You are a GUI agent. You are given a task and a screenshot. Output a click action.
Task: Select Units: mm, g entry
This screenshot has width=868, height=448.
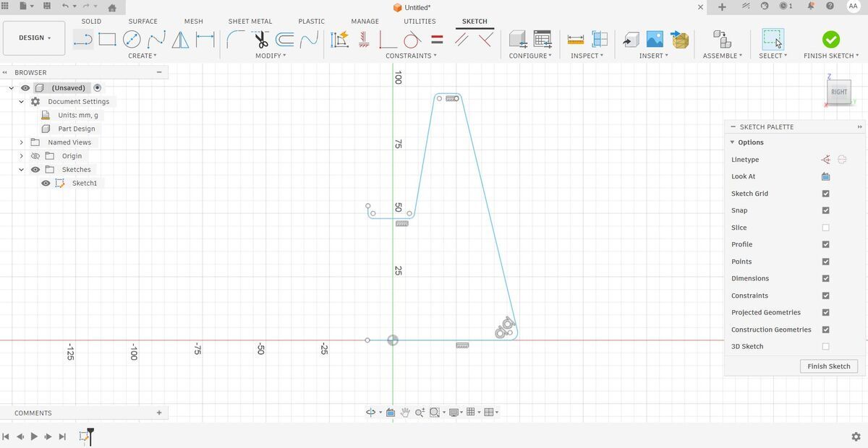click(x=77, y=115)
